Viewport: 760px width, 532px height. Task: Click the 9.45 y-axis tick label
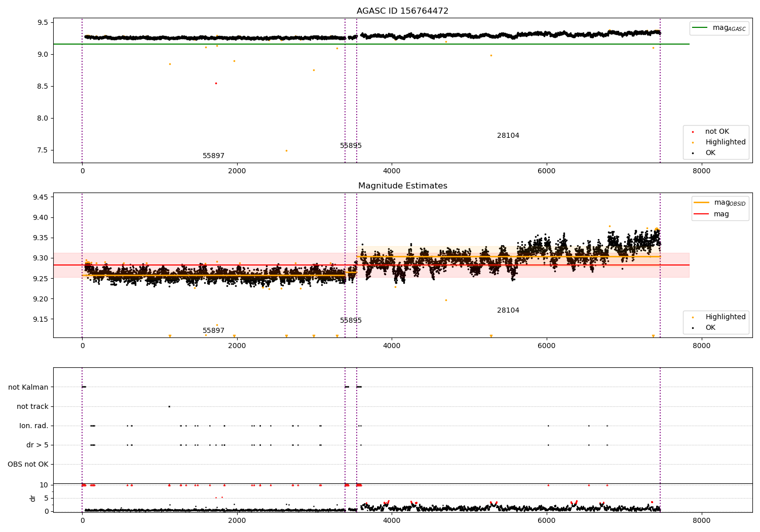tap(41, 198)
